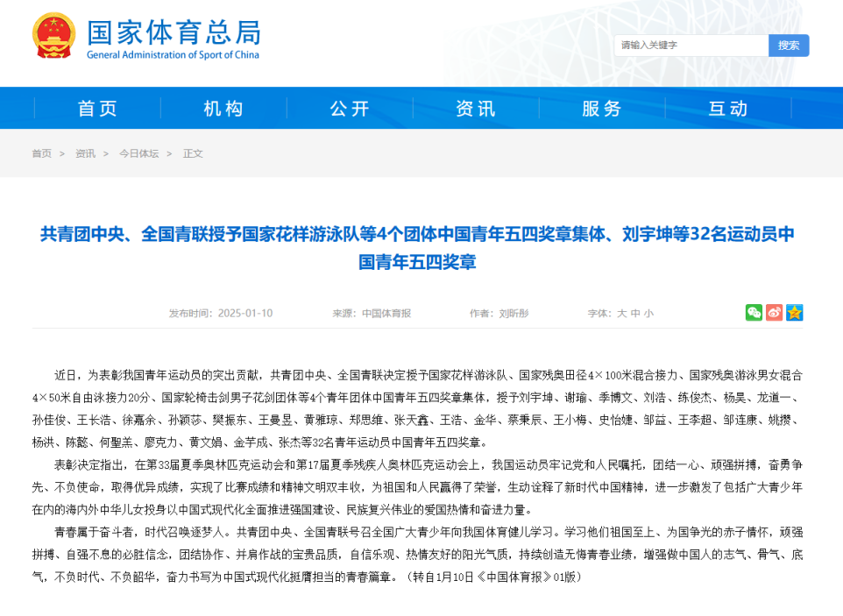Go to 今日体坛 in breadcrumb
The image size is (843, 616).
[x=138, y=153]
